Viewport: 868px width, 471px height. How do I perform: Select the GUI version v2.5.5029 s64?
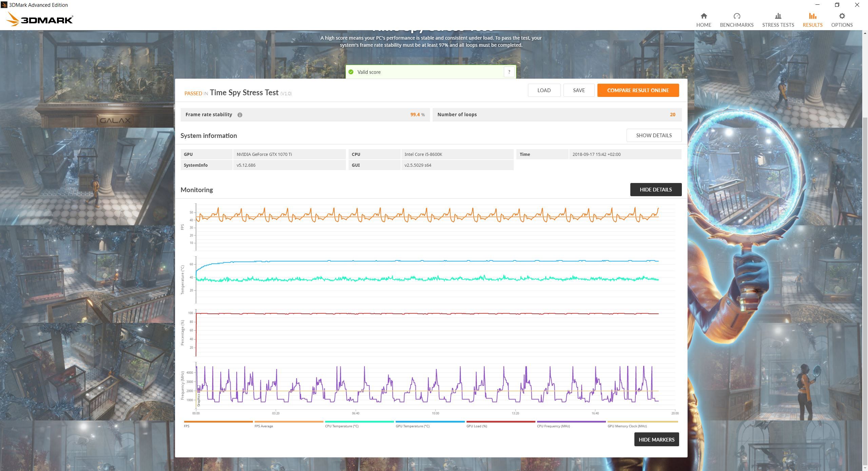(x=418, y=165)
